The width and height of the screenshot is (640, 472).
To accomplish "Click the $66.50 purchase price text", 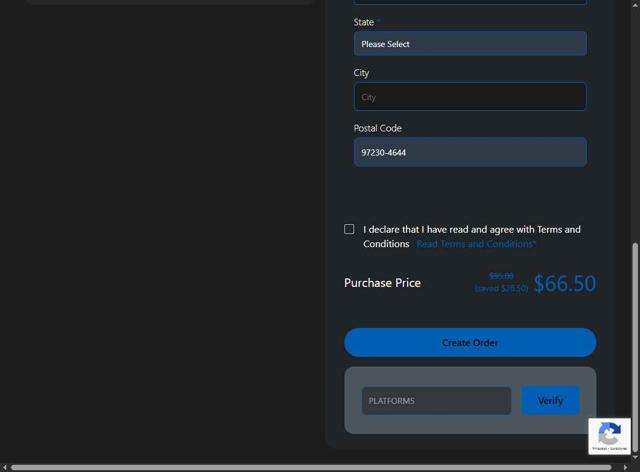I will click(x=565, y=283).
